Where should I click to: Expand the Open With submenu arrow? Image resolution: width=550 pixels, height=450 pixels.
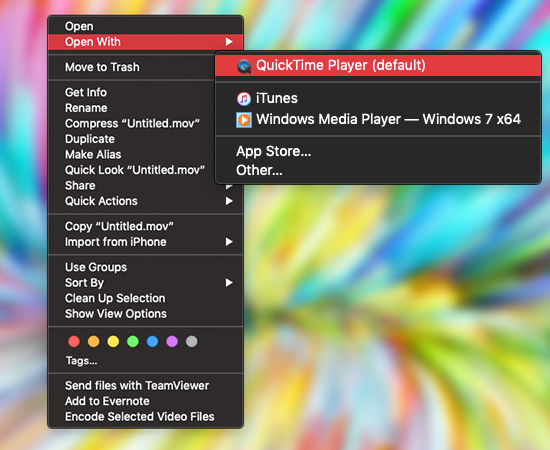coord(229,42)
